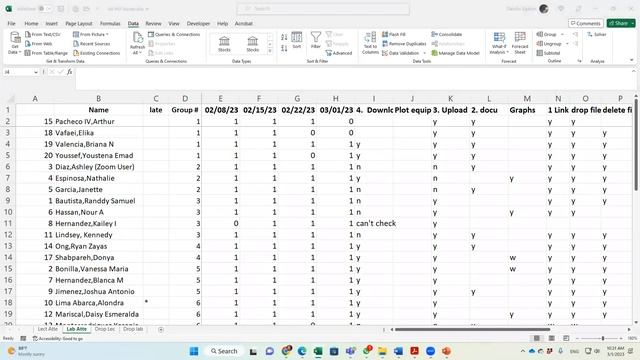
Task: Open the Comments pane button
Action: point(586,23)
